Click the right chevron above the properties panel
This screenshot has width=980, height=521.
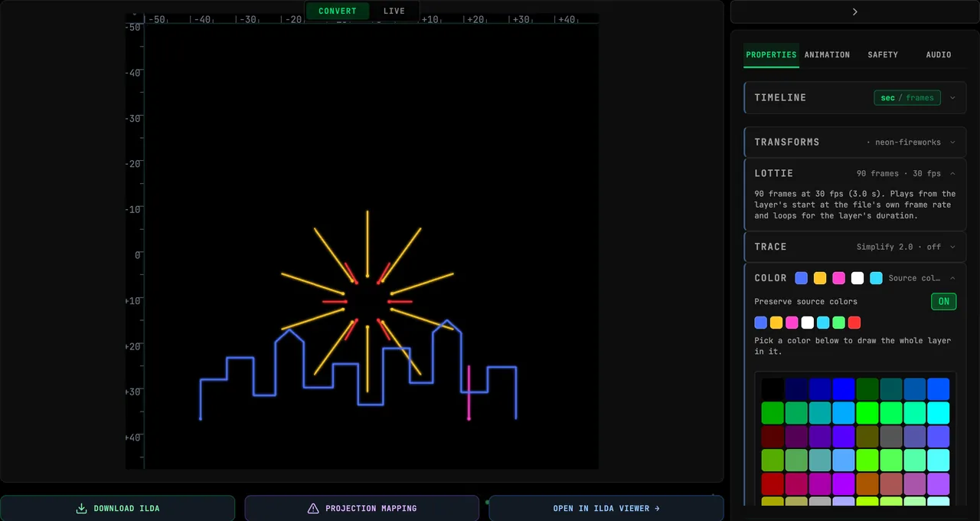(x=854, y=11)
